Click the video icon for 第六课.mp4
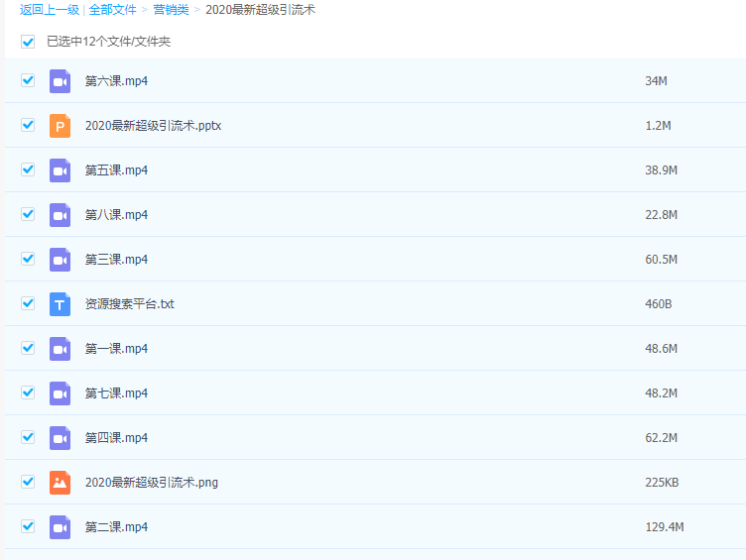Image resolution: width=746 pixels, height=560 pixels. (x=61, y=81)
